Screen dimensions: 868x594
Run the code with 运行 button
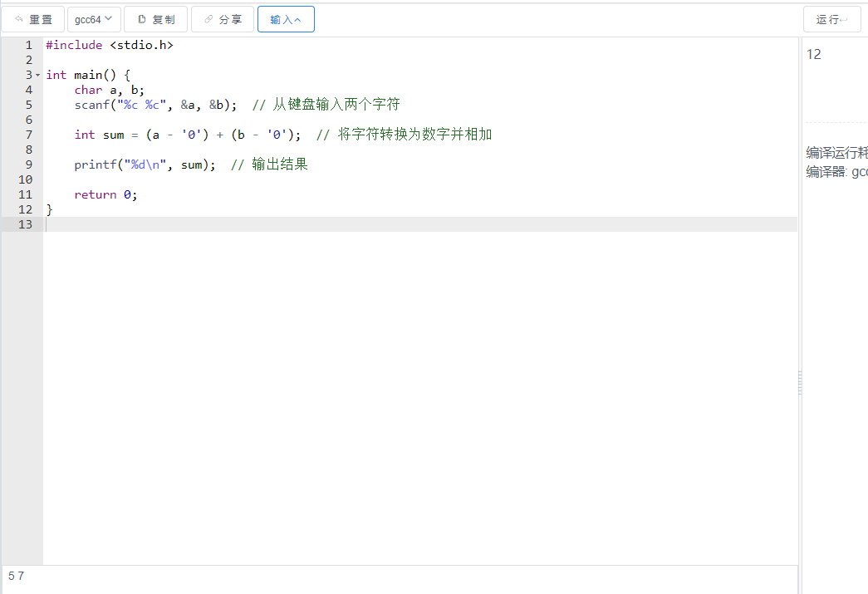coord(832,19)
